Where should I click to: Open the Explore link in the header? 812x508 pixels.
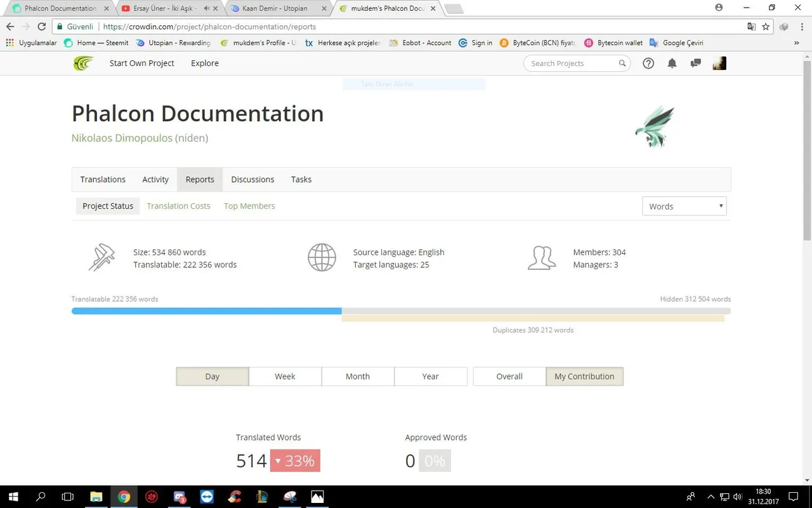(x=205, y=63)
